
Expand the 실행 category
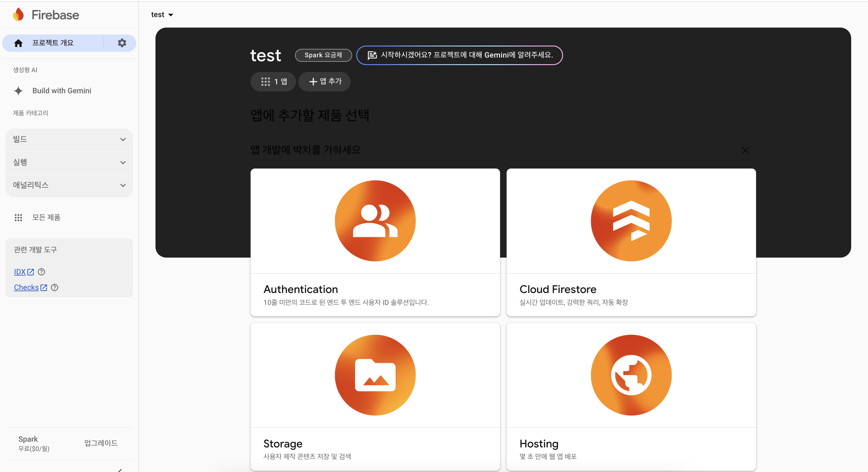69,162
